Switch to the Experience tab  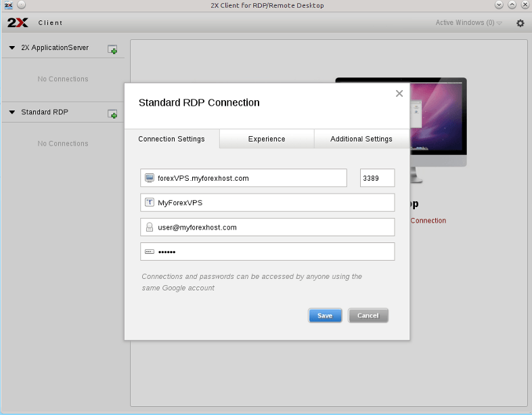[267, 139]
